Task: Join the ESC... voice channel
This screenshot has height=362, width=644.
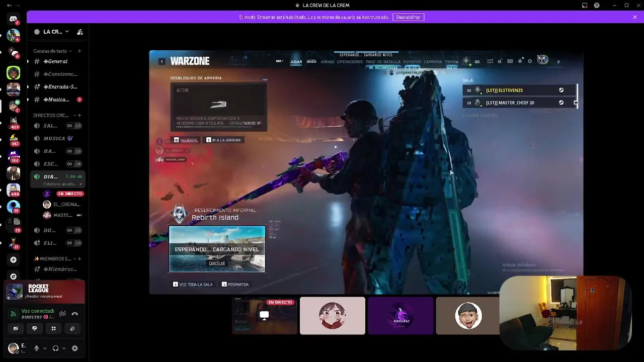Action: point(57,164)
